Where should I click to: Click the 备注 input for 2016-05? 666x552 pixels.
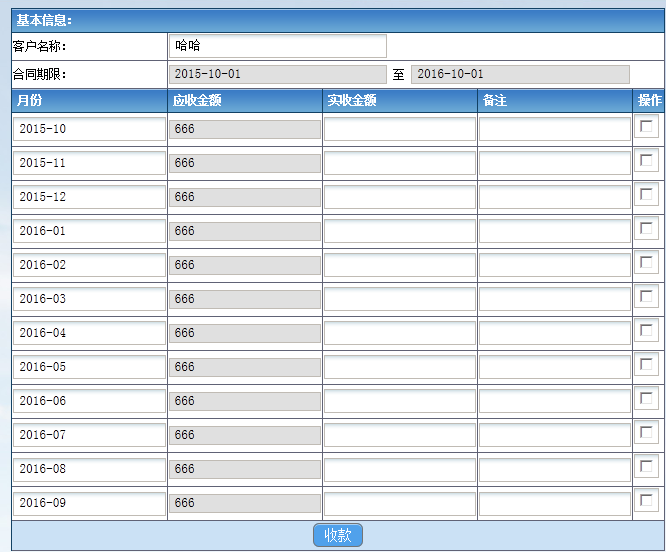555,367
